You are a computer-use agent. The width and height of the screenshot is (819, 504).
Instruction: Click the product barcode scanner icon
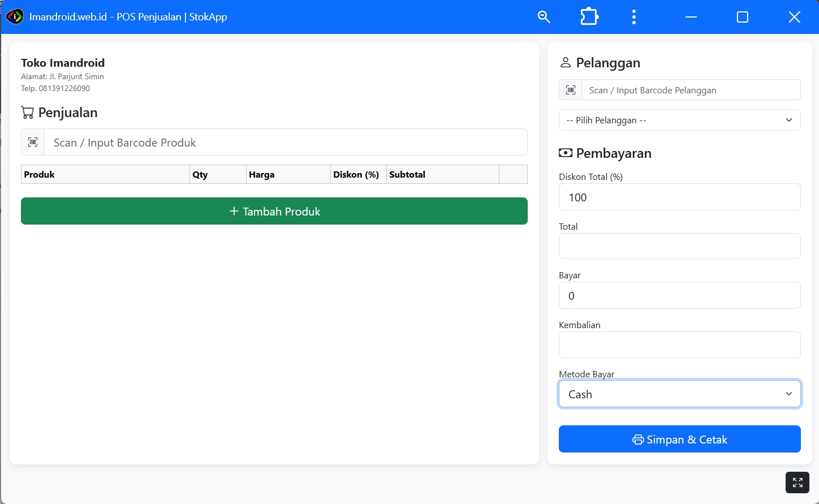click(33, 142)
